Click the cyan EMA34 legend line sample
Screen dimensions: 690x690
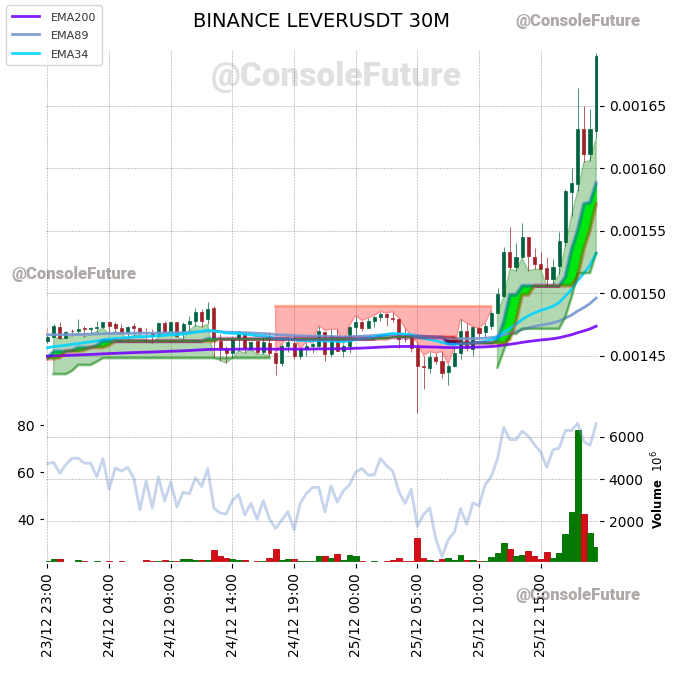(x=26, y=54)
